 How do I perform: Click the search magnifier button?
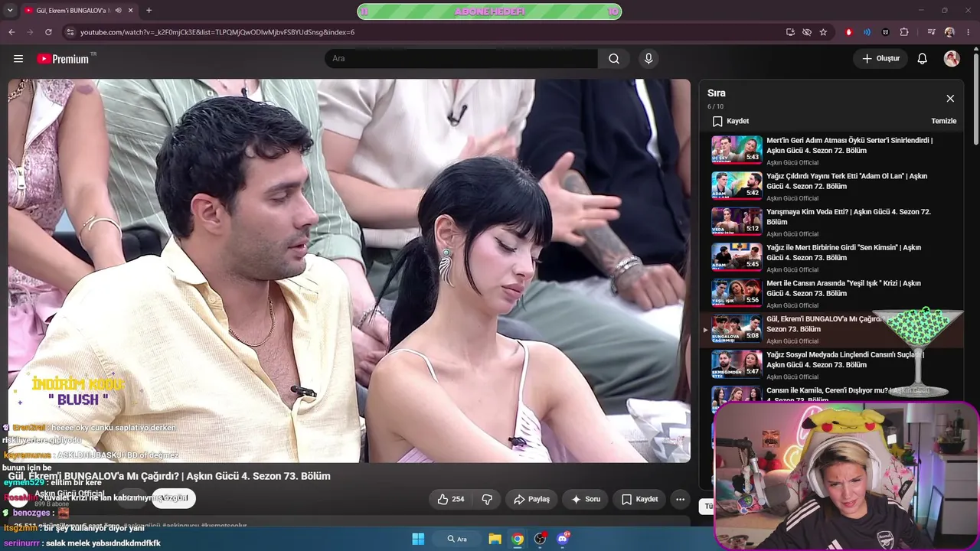click(x=614, y=59)
